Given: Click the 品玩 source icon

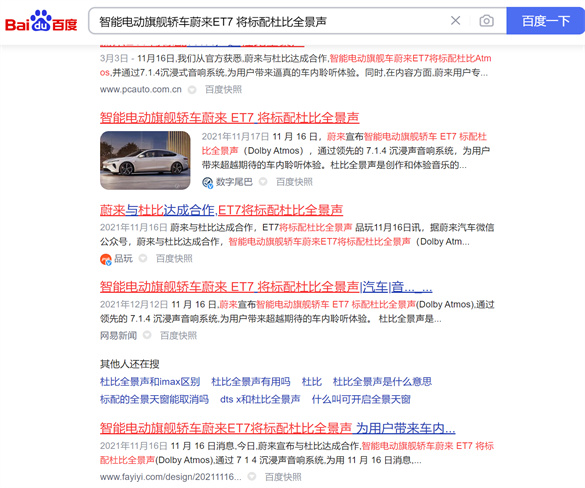Looking at the screenshot, I should tap(106, 259).
